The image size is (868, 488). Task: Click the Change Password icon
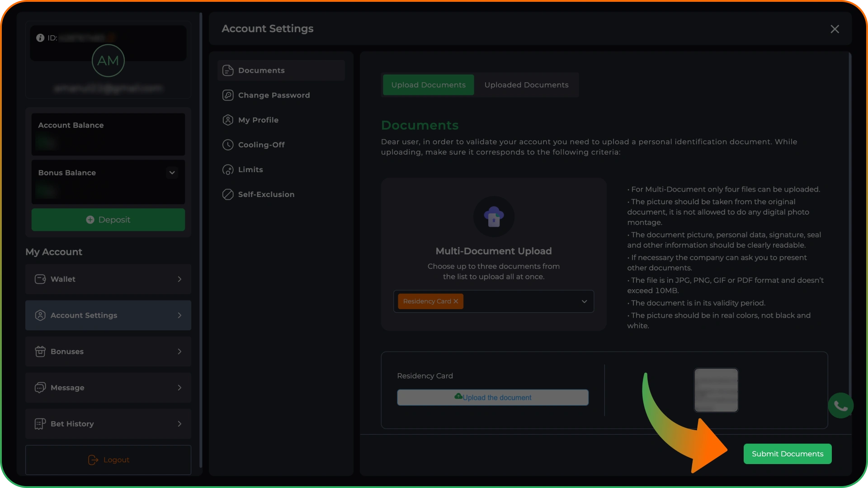pos(228,95)
